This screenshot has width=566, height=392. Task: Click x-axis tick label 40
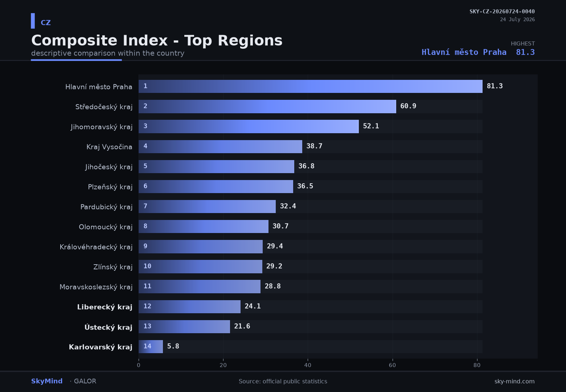pos(308,365)
